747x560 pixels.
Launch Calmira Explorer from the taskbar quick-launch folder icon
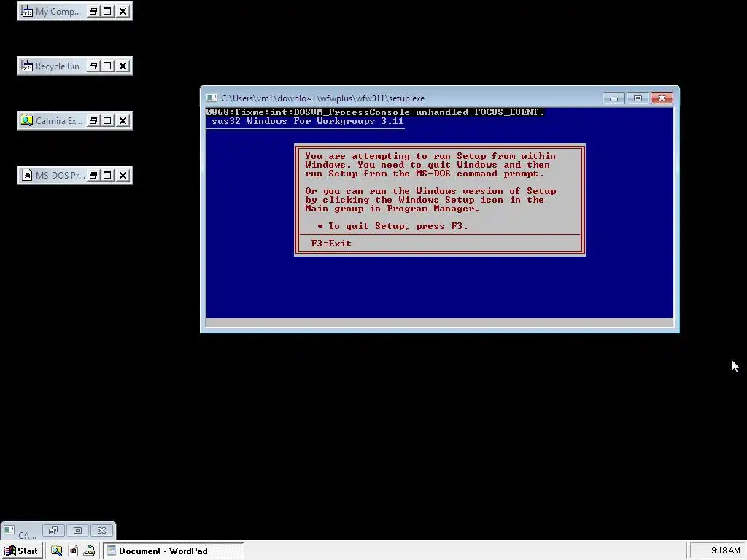56,551
